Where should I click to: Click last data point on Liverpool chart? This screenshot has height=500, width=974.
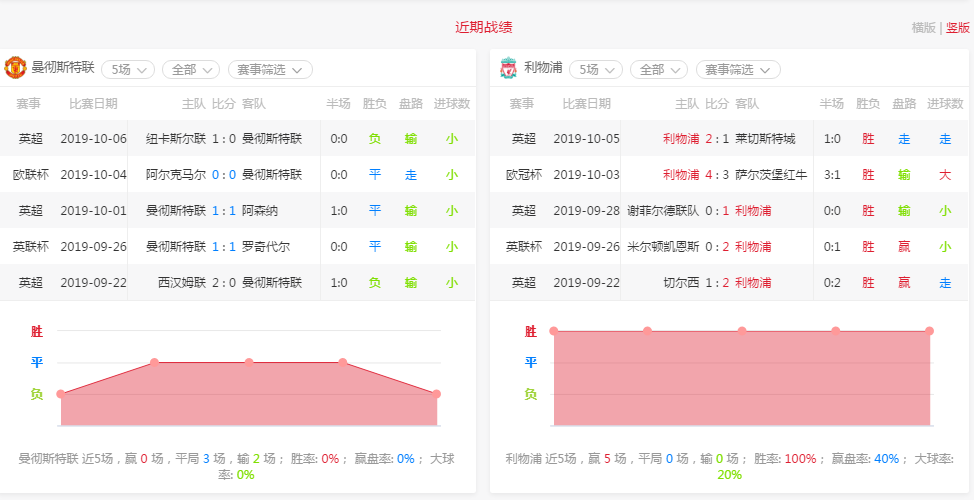[929, 331]
